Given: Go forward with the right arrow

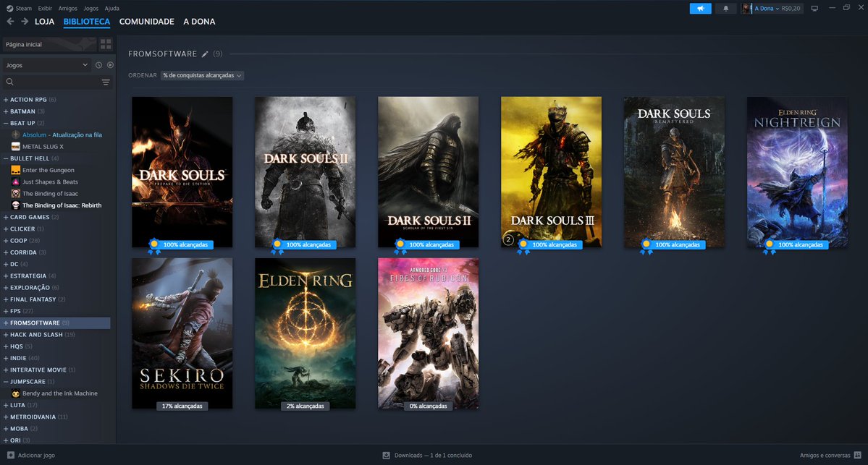Looking at the screenshot, I should [25, 22].
